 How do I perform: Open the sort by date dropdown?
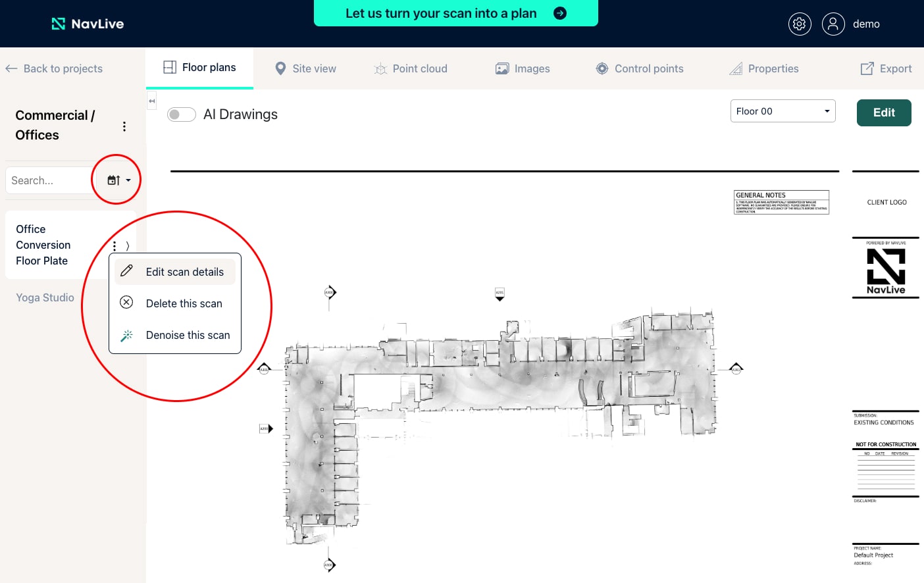tap(119, 180)
